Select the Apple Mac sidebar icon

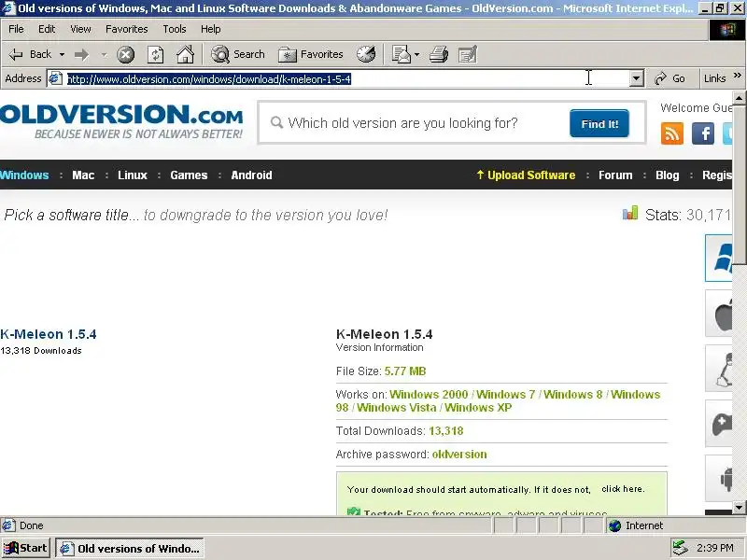point(718,314)
